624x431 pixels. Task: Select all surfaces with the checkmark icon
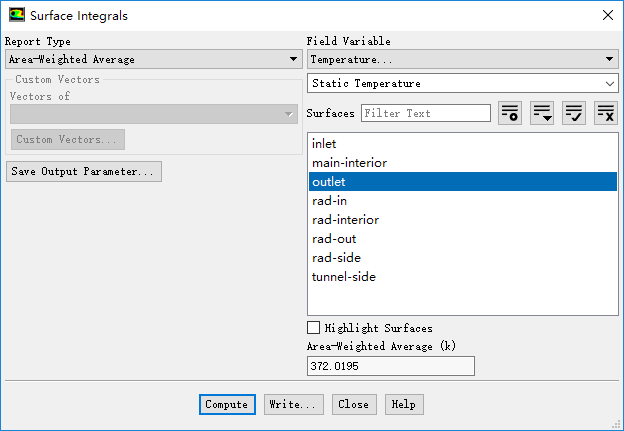pos(574,113)
